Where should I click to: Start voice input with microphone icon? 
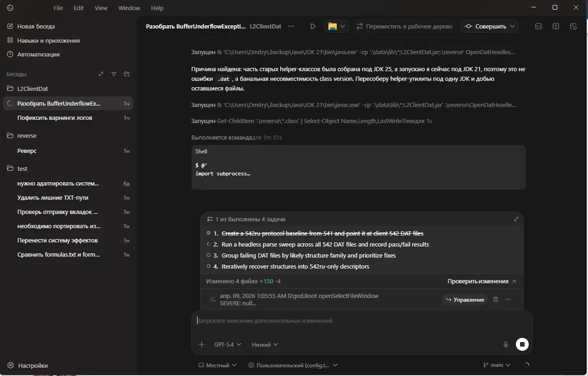[506, 344]
